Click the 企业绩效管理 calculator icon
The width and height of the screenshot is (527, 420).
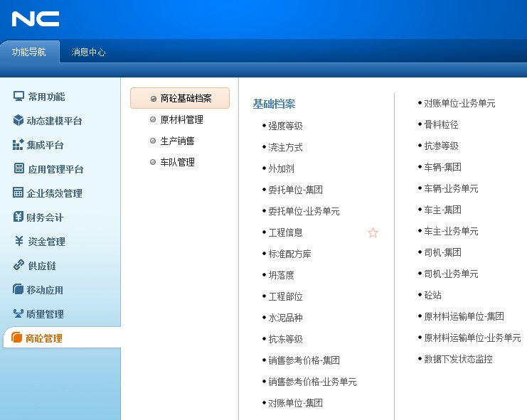pyautogui.click(x=18, y=193)
